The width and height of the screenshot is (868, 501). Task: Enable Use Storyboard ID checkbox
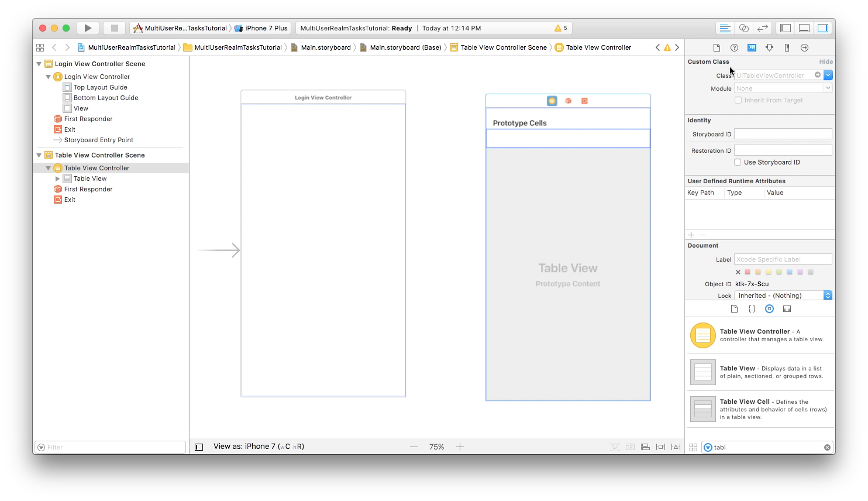pos(738,162)
